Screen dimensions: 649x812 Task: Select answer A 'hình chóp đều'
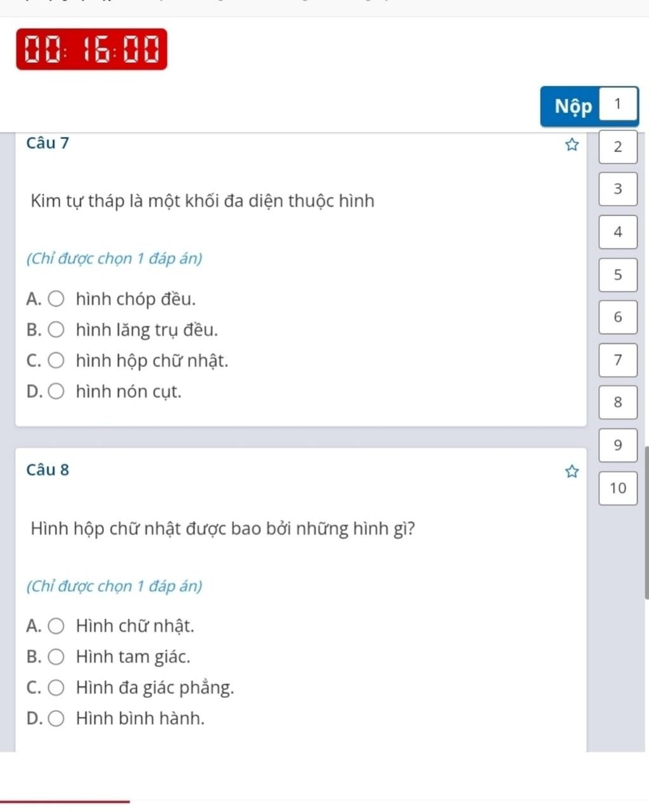point(56,299)
